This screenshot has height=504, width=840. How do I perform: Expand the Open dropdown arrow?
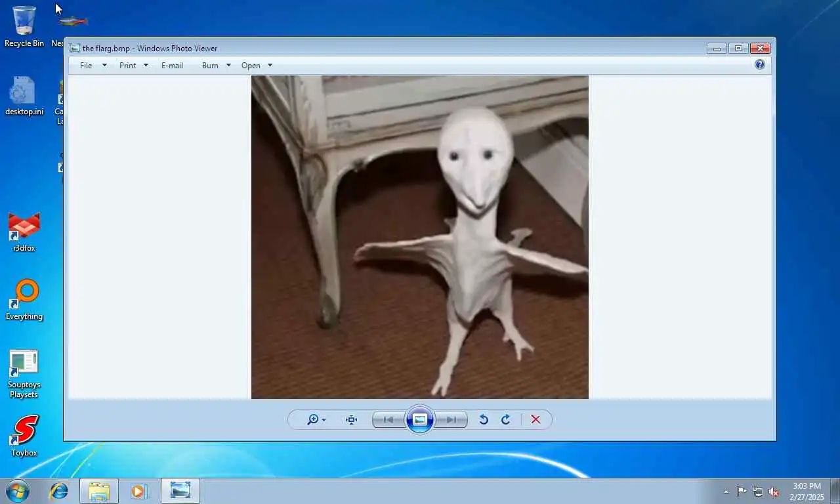tap(270, 66)
